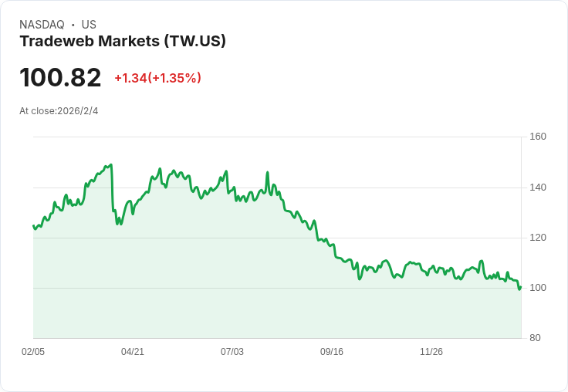Click the 160 price axis label
The width and height of the screenshot is (568, 392).
(x=538, y=137)
